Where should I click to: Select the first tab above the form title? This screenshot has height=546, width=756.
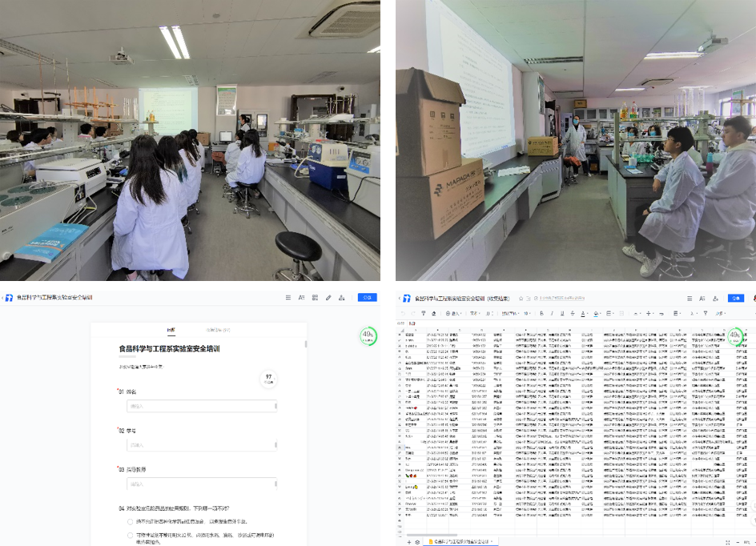coord(171,330)
